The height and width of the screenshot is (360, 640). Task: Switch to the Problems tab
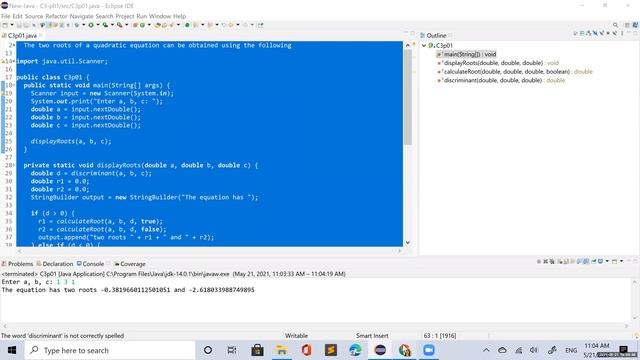(x=17, y=264)
